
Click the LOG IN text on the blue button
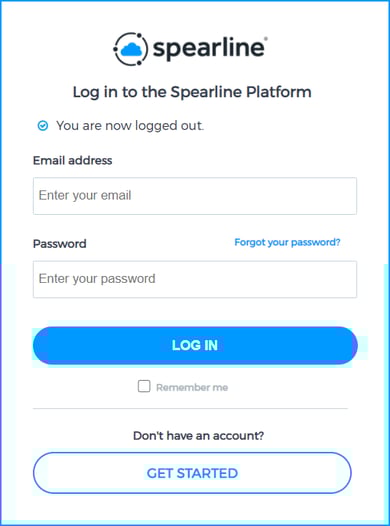click(195, 345)
